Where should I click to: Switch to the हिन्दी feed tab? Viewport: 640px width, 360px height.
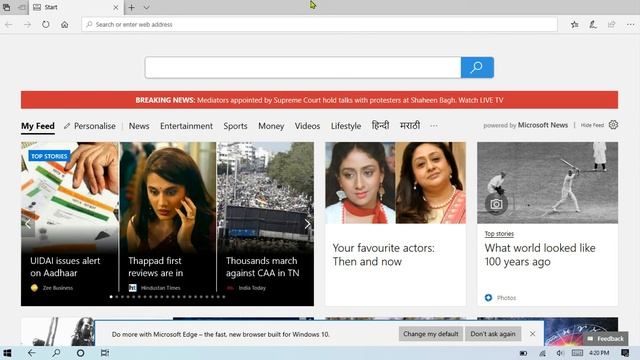[x=380, y=125]
